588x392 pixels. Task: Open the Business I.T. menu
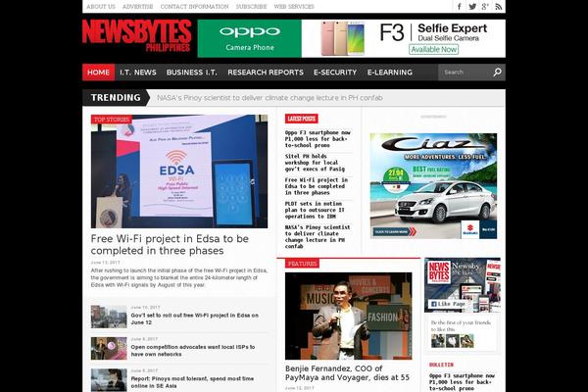192,72
